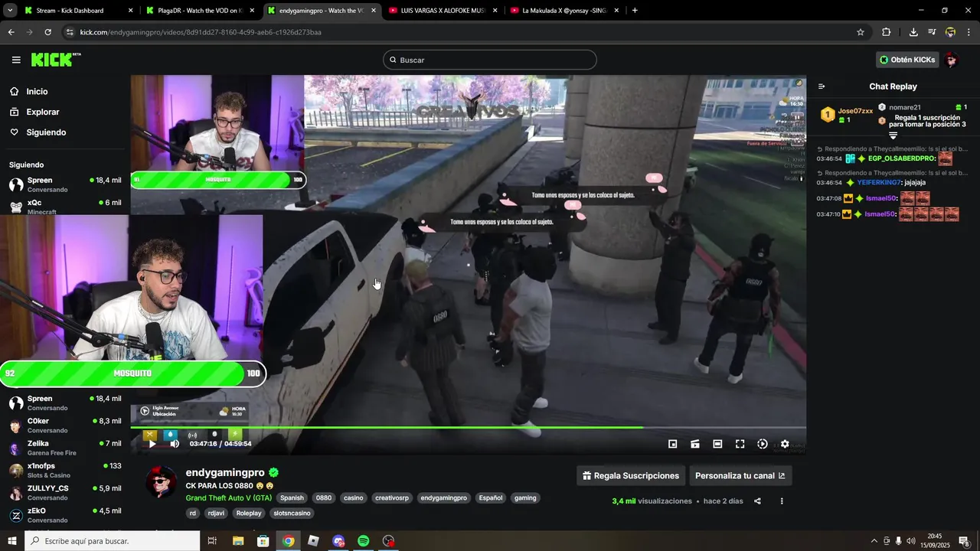Open Chrome media controls
Screen dimensions: 980x551
(932, 32)
